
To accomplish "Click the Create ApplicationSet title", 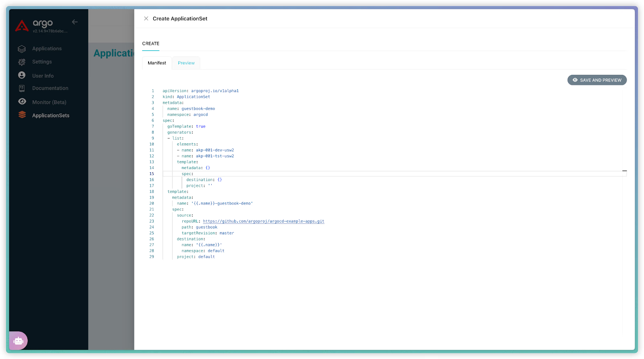I will tap(180, 19).
